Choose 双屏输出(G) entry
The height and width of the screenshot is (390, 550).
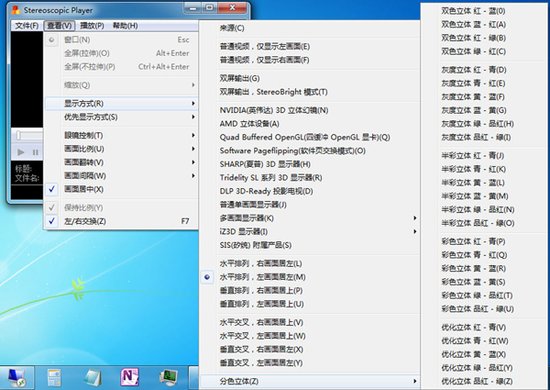point(310,78)
